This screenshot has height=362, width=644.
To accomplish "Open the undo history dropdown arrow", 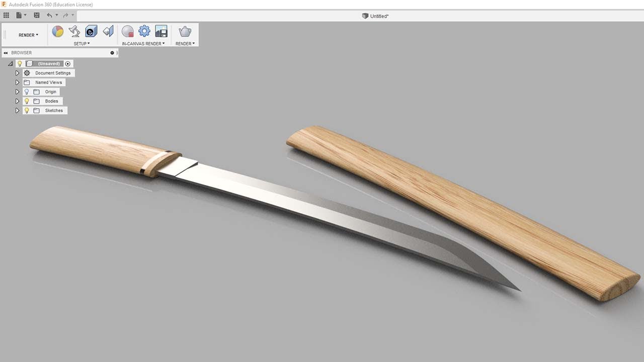I will pyautogui.click(x=56, y=16).
